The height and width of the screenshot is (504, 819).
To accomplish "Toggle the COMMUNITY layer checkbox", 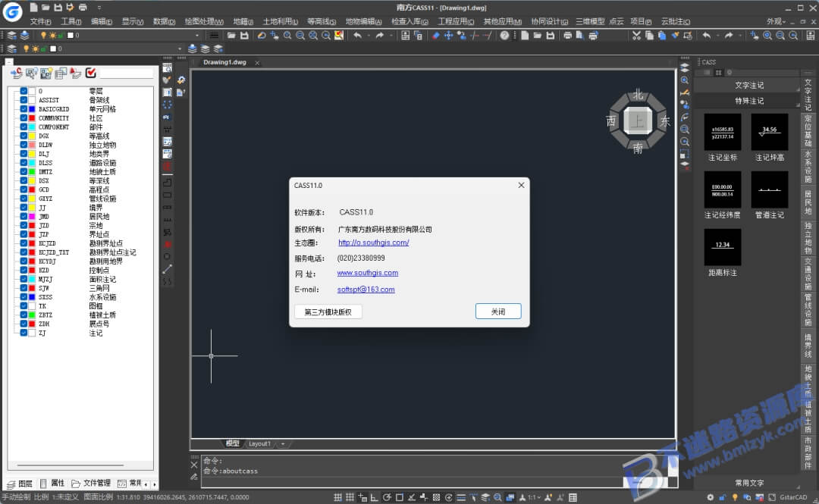I will click(24, 117).
